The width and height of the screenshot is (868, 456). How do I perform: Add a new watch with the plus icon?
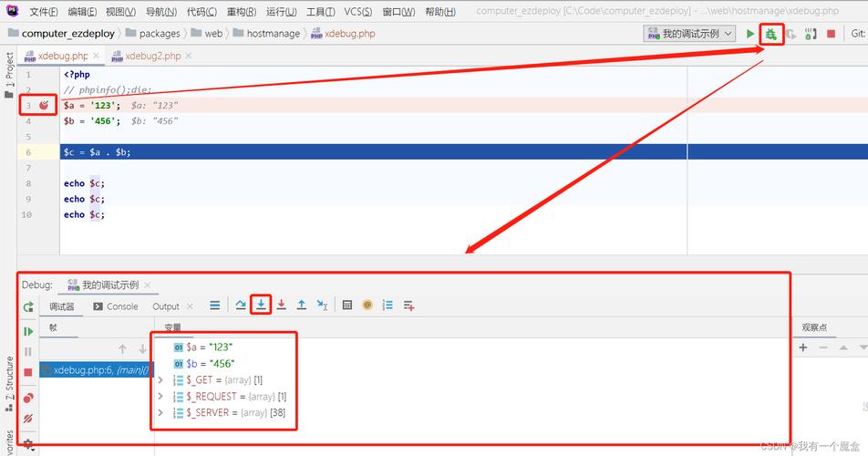click(803, 347)
